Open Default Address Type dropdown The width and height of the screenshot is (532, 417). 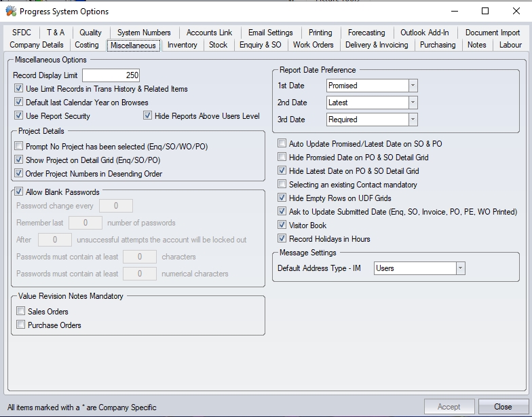coord(460,268)
